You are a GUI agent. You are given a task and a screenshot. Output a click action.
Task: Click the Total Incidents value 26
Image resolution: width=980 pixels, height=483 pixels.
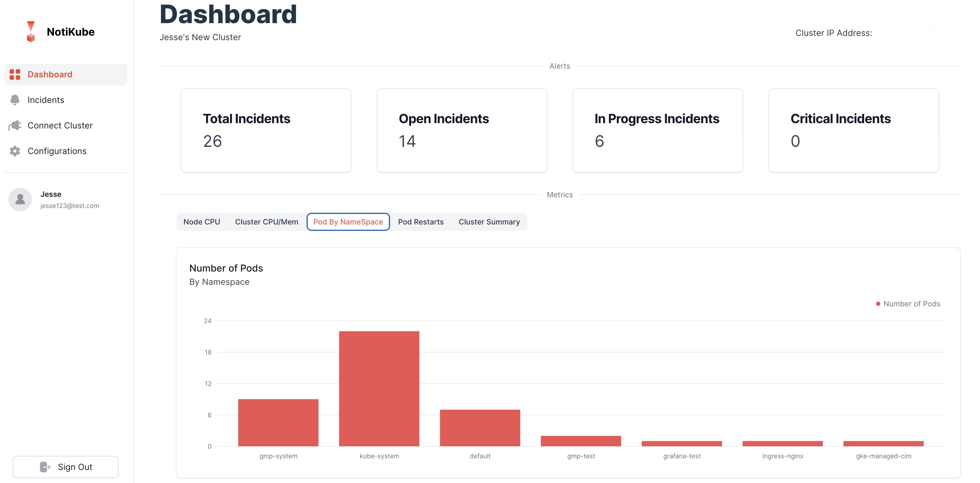coord(212,141)
